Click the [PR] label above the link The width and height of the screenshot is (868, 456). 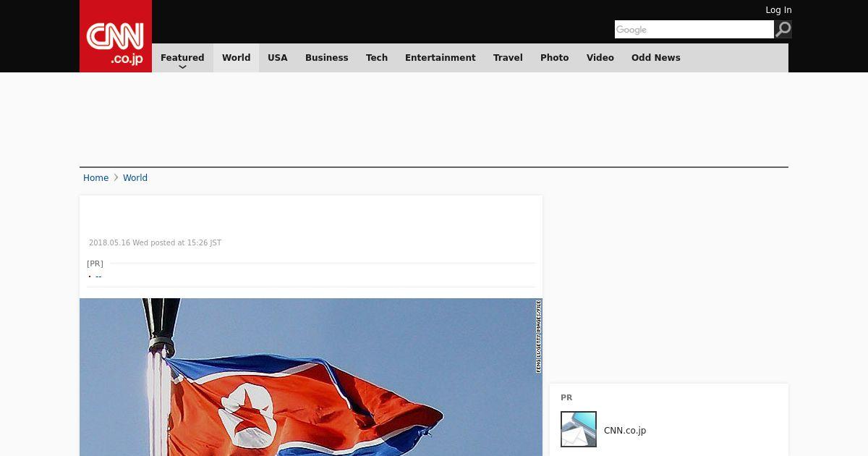[x=95, y=264]
